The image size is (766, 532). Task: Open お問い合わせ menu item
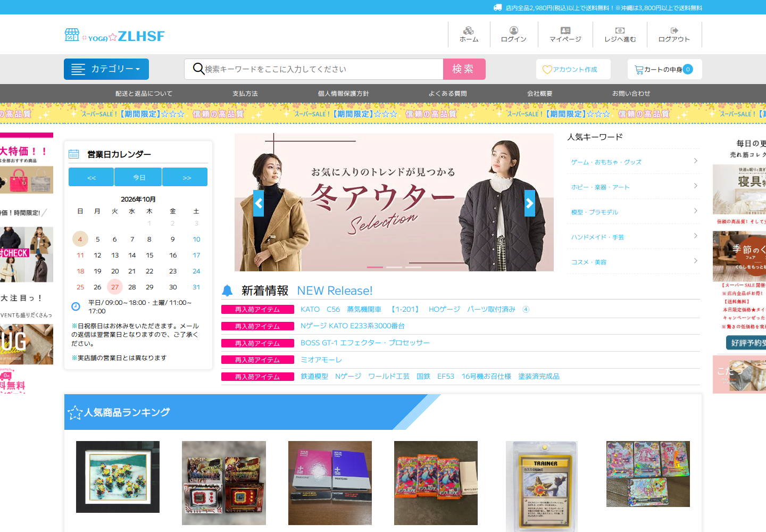click(x=631, y=94)
